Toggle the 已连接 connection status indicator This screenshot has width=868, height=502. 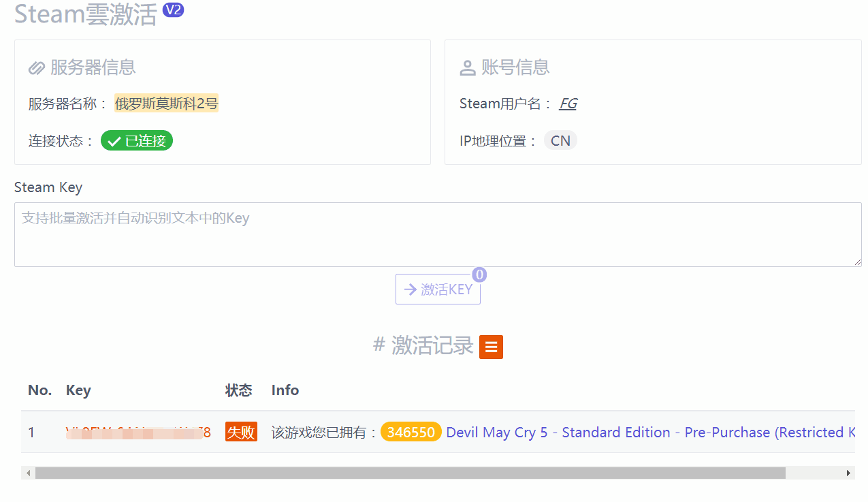(136, 140)
